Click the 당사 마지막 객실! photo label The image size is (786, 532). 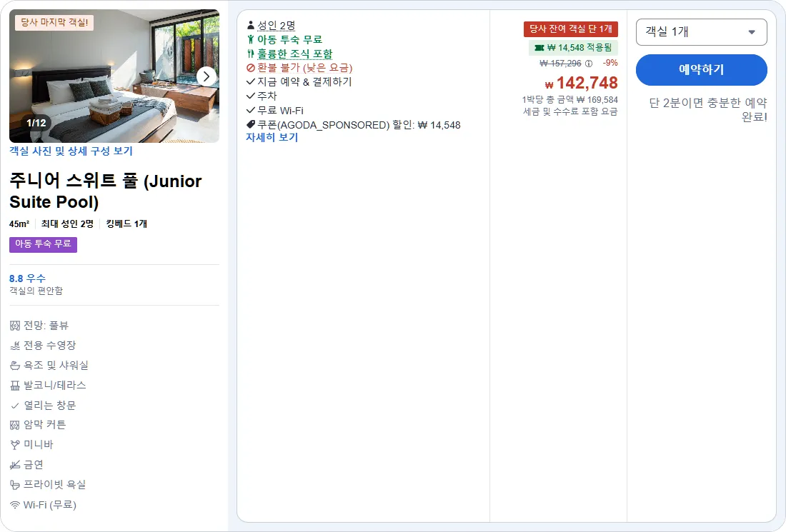coord(54,23)
